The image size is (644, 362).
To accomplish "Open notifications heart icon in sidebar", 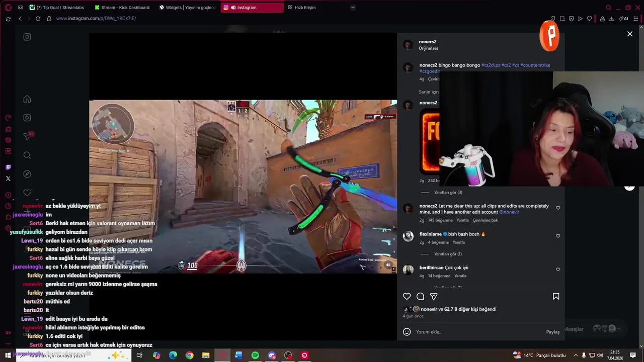I will [x=27, y=193].
